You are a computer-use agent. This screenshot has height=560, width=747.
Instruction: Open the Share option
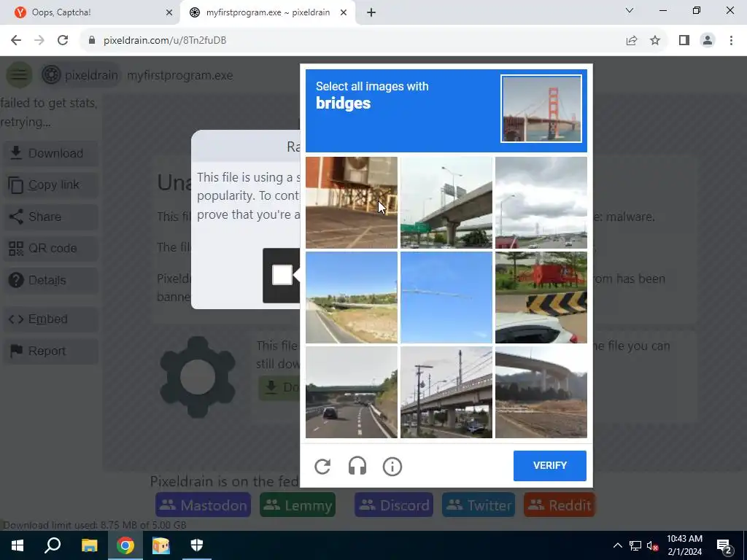[51, 217]
